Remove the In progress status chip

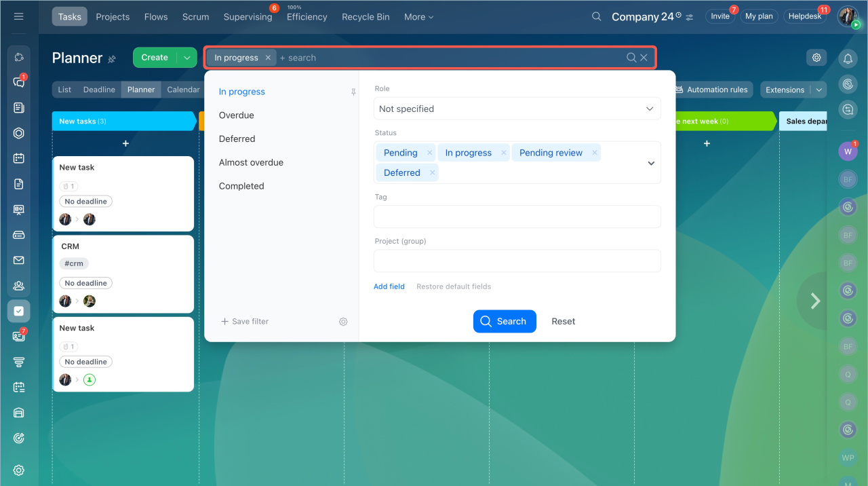[503, 153]
